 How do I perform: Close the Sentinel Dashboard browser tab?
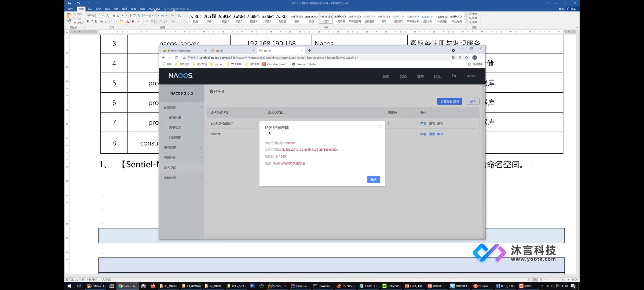[x=206, y=50]
